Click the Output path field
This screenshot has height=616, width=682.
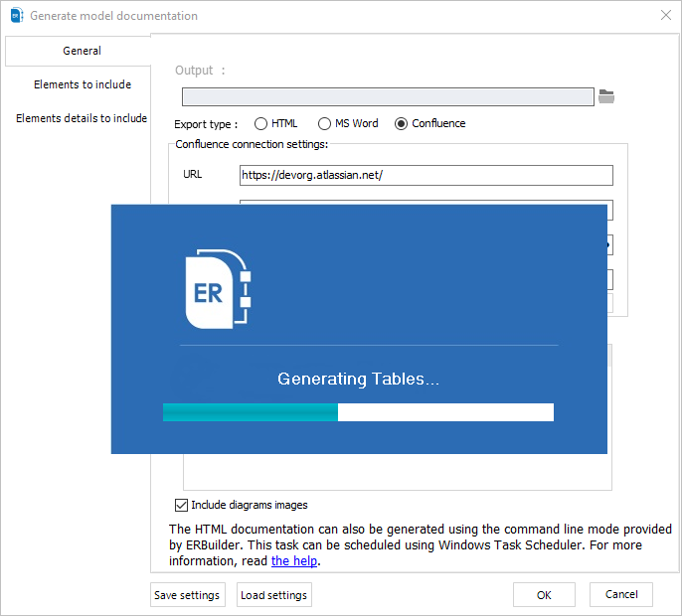pos(388,96)
